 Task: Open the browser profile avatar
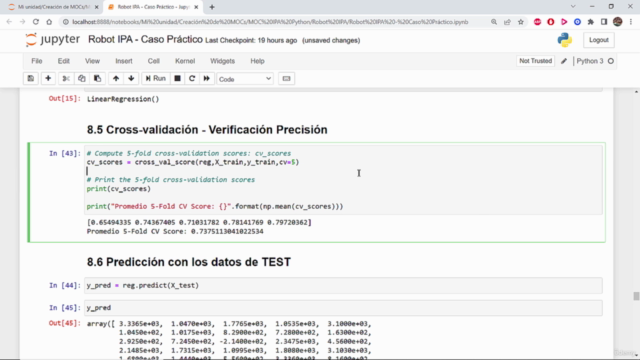click(618, 22)
